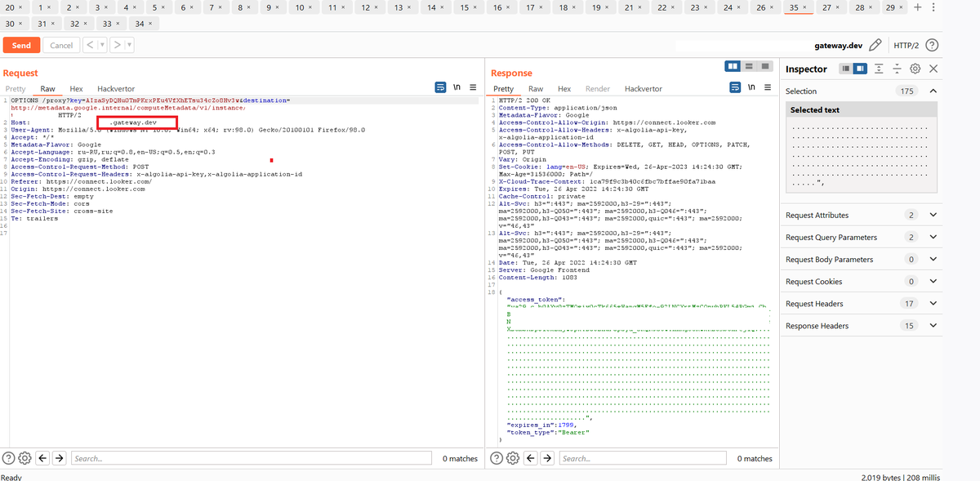The width and height of the screenshot is (980, 481).
Task: Open Response search settings gear
Action: click(514, 458)
